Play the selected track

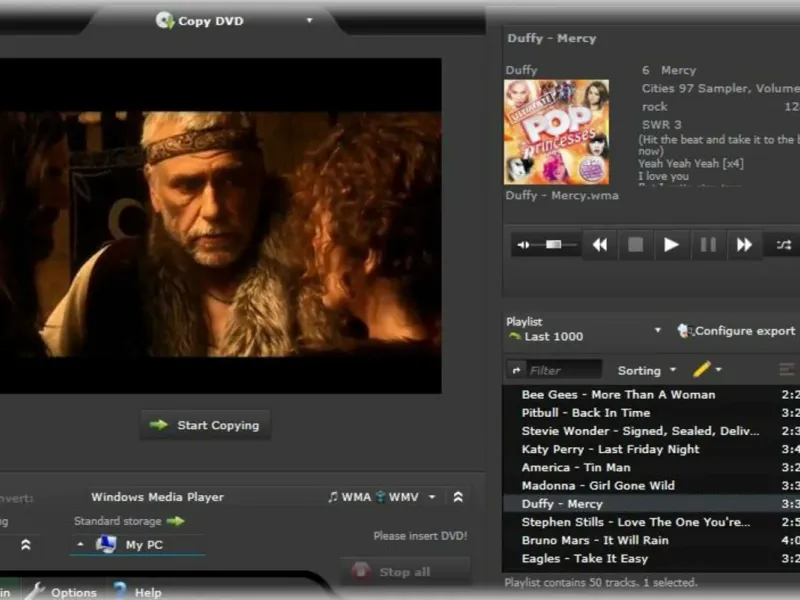pyautogui.click(x=671, y=245)
